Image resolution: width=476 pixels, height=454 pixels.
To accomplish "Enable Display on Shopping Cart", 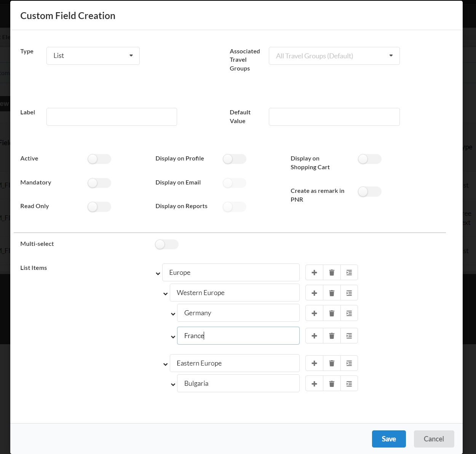I will point(369,159).
